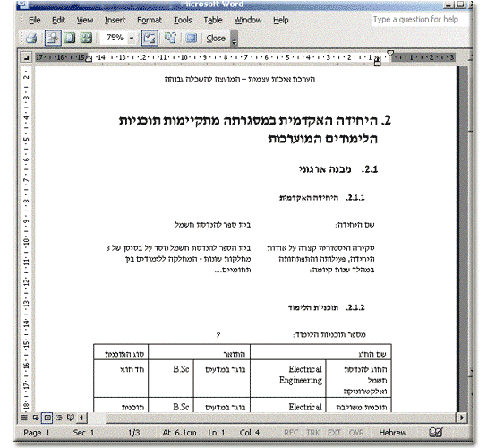The width and height of the screenshot is (487, 448).
Task: Click the horizontal scrollbar right arrow
Action: 462,418
